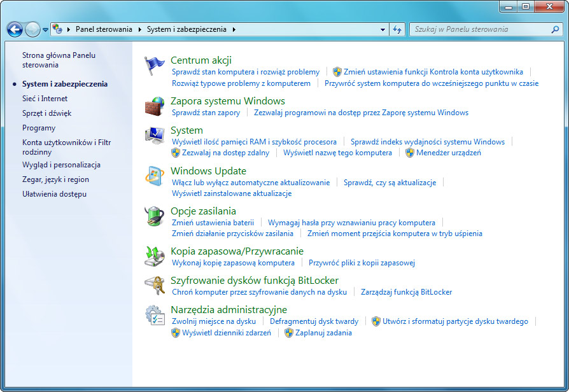Image resolution: width=569 pixels, height=392 pixels.
Task: Open the Windows Update heading
Action: coord(208,171)
